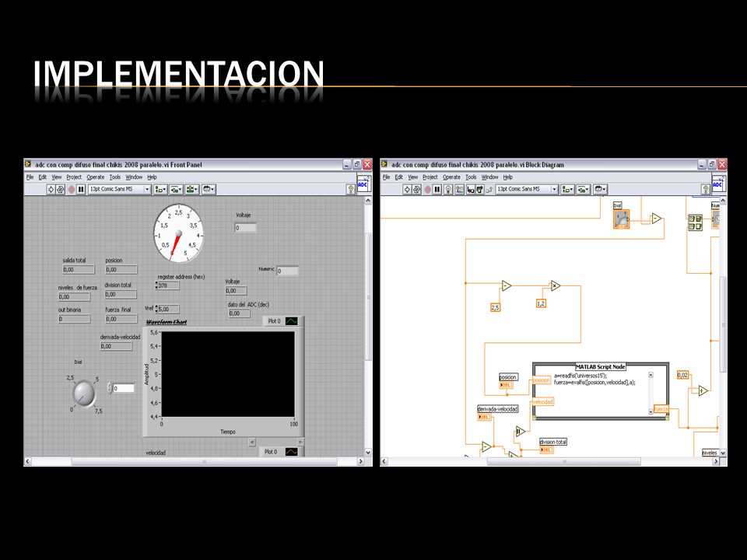Click the Block Diagram horizontal scrollbar thumb
This screenshot has height=560, width=747.
pos(564,461)
